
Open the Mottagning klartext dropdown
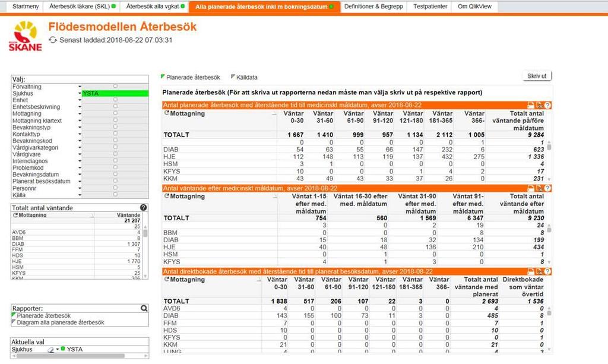click(80, 121)
